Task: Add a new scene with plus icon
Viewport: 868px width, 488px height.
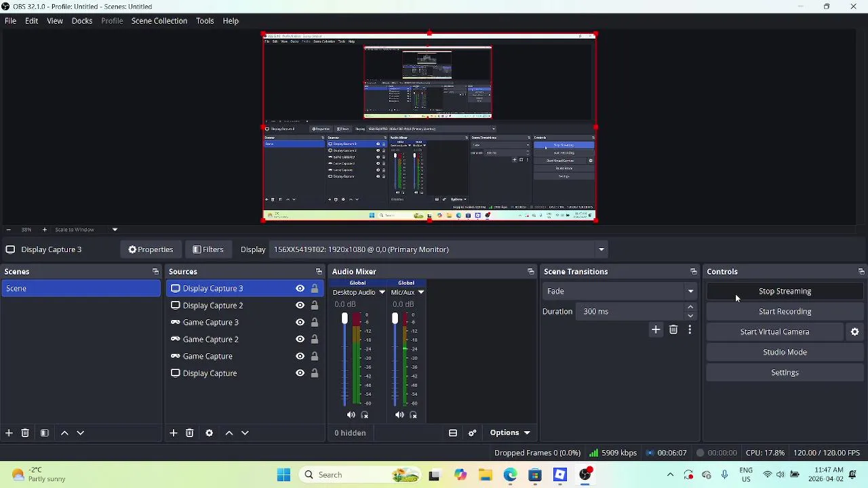Action: click(9, 433)
